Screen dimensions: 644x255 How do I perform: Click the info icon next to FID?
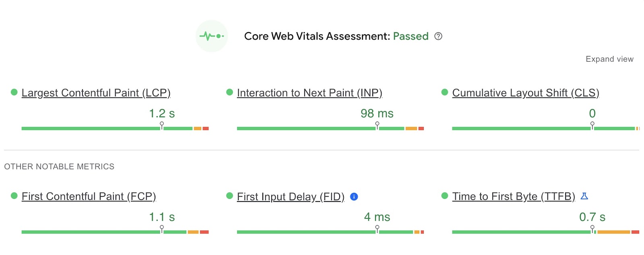(353, 197)
